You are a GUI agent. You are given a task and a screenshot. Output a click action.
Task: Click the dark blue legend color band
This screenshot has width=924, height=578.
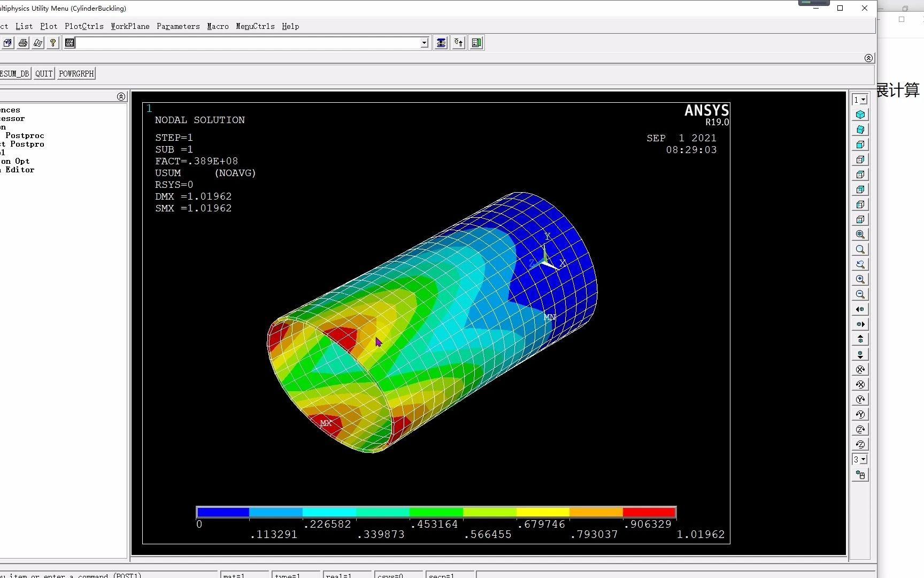(223, 512)
